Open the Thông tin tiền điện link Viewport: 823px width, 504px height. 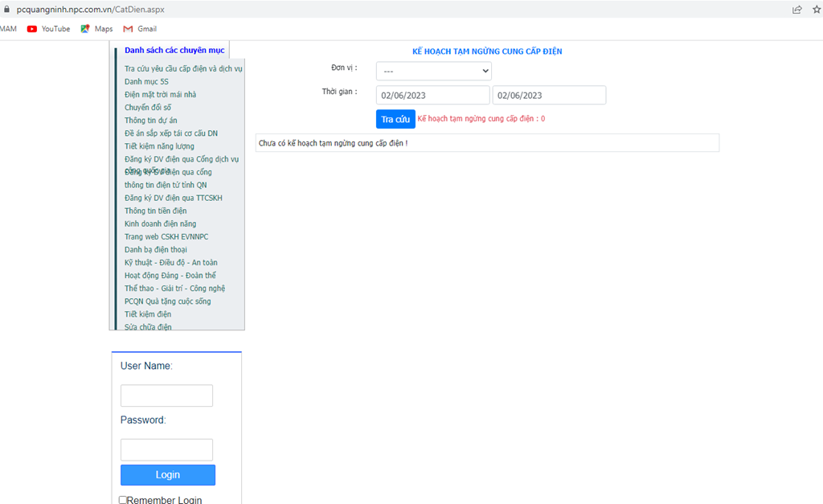pos(155,211)
